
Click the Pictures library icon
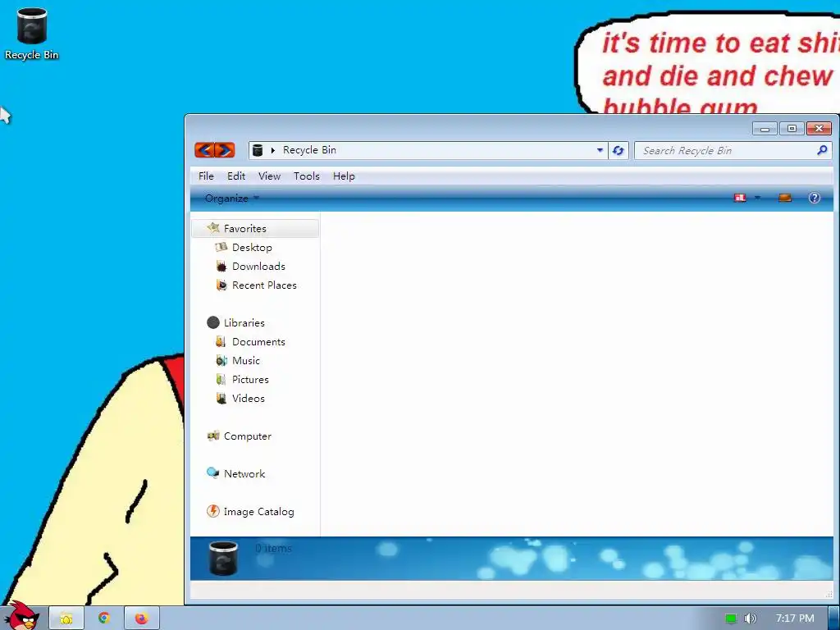(x=221, y=379)
